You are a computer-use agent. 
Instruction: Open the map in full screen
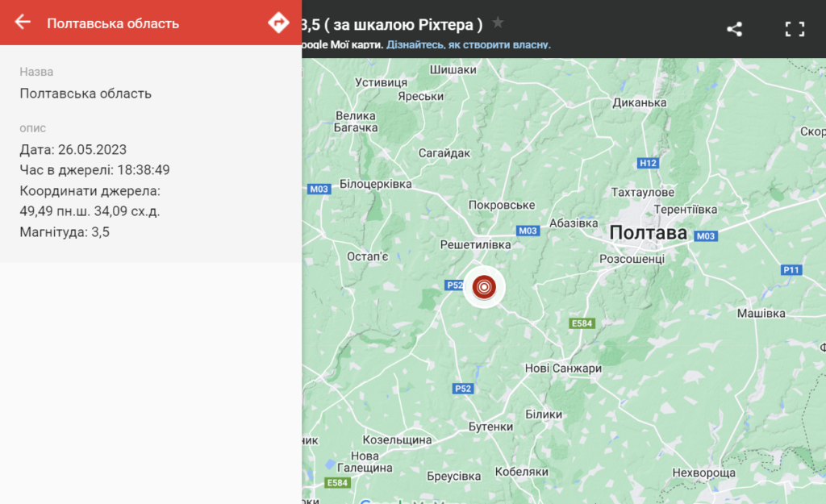[x=795, y=29]
